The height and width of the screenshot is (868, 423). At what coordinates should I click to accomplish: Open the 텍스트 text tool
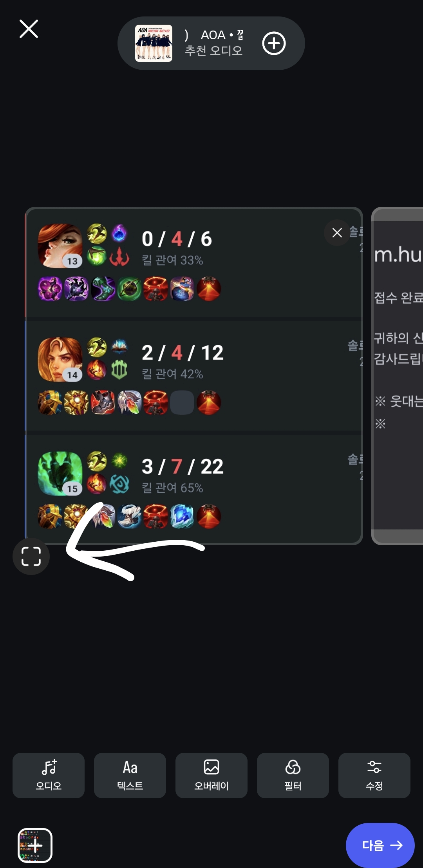[x=130, y=775]
